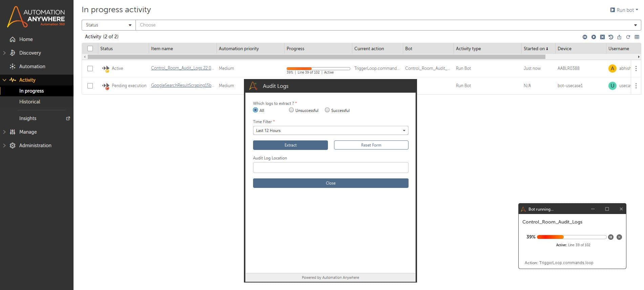Pause the running bot in the popup
644x290 pixels.
(610, 237)
